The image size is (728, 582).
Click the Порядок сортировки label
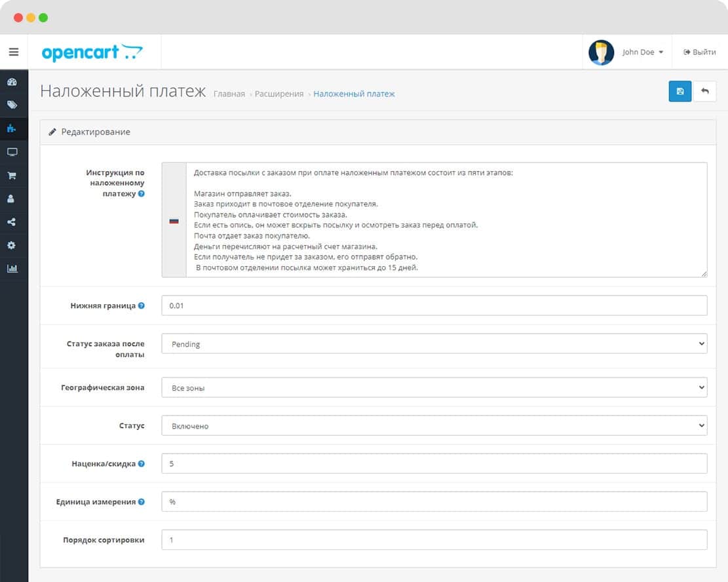tap(104, 540)
